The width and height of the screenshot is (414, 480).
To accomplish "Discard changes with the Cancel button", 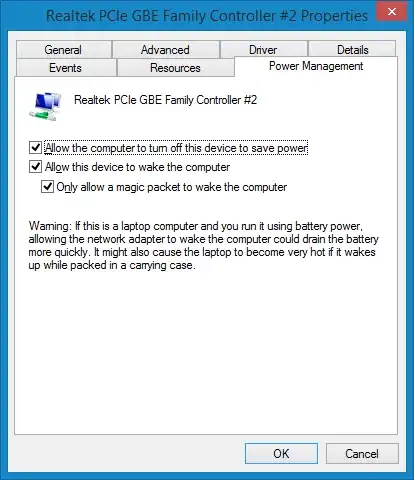I will [x=362, y=453].
